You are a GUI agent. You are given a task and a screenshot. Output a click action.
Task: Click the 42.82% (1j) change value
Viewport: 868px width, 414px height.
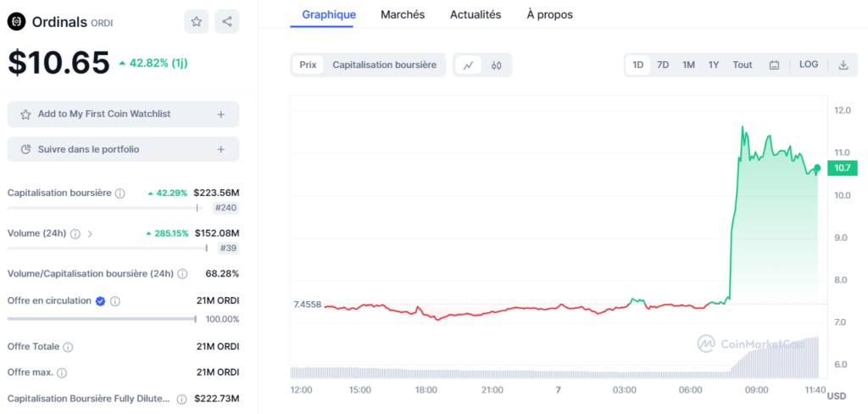point(153,63)
